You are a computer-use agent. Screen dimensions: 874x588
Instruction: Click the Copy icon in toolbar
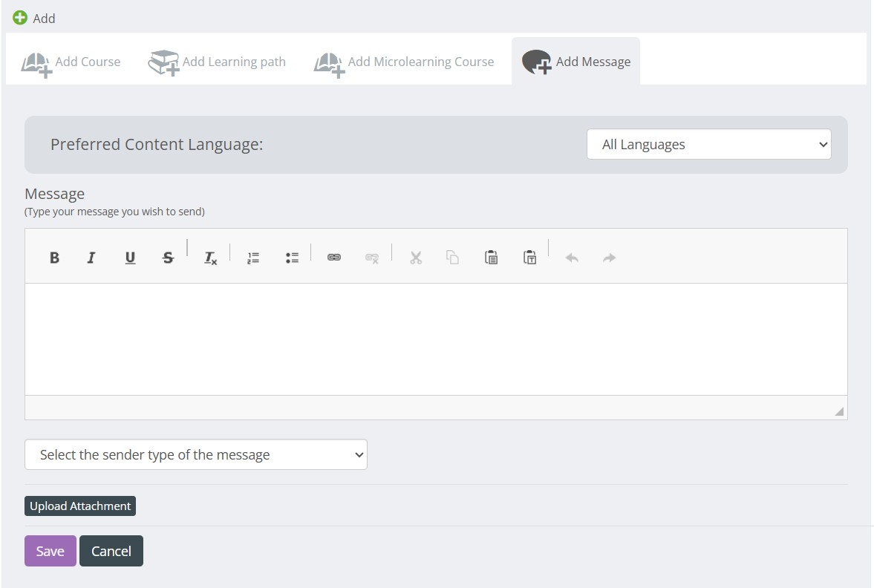click(x=453, y=258)
